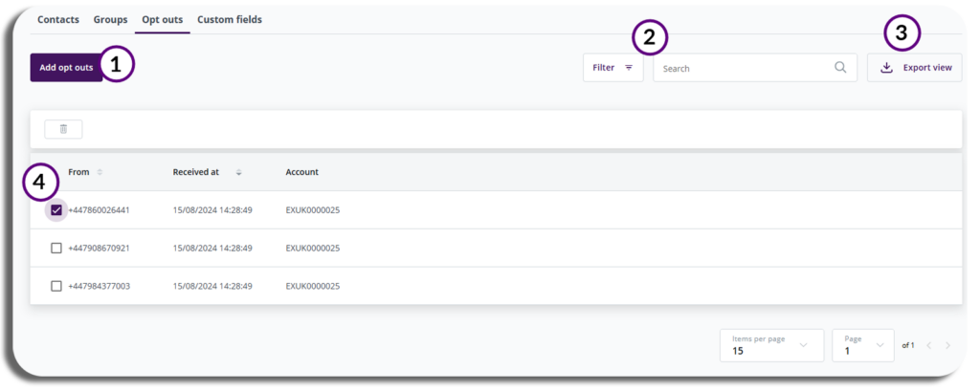
Task: Select the Opt outs tab
Action: (163, 19)
